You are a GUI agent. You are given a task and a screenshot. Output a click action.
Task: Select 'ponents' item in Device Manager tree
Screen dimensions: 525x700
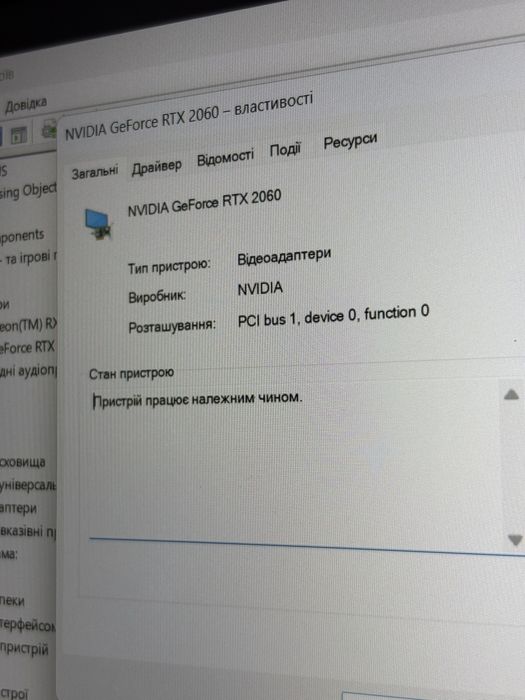tap(22, 236)
